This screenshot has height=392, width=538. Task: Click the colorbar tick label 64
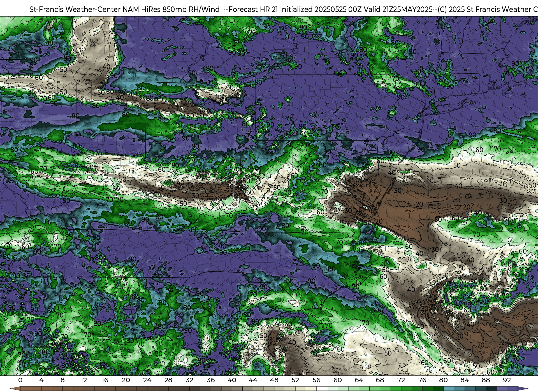(359, 380)
